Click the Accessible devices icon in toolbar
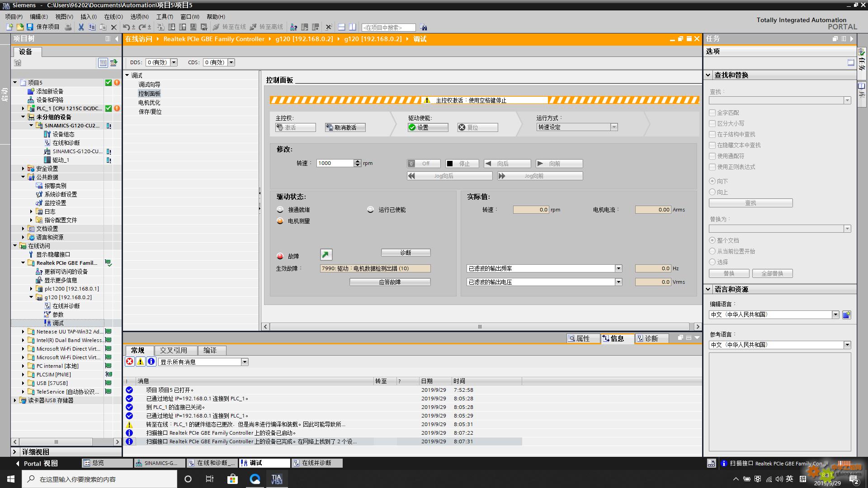Screen dimensions: 868x488 [293, 27]
